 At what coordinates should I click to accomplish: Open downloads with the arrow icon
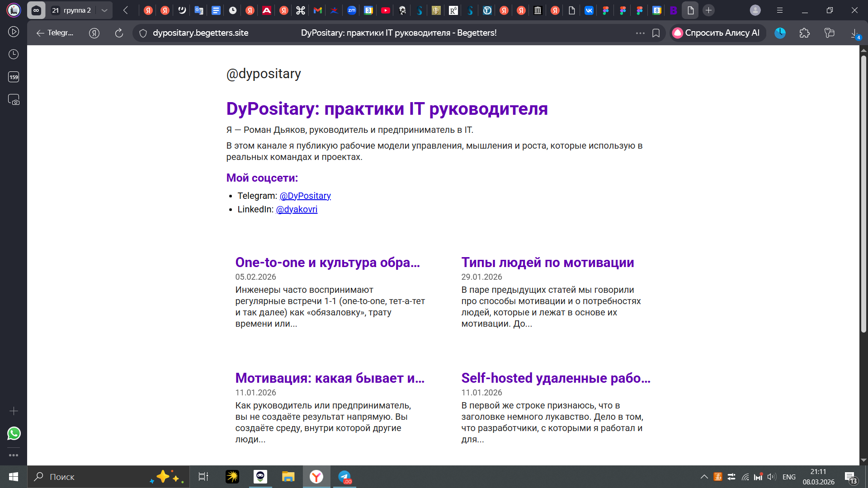[854, 33]
